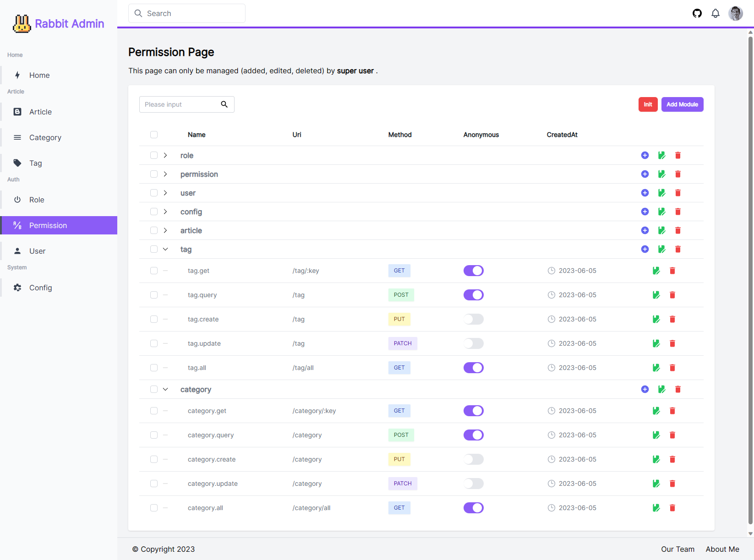Open Tag in the sidebar
The height and width of the screenshot is (560, 754).
click(x=59, y=163)
